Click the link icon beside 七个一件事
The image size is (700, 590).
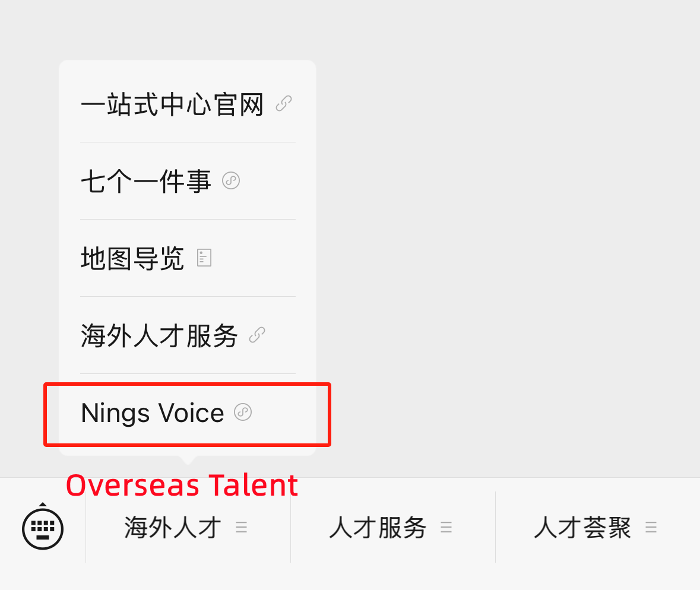tap(232, 181)
